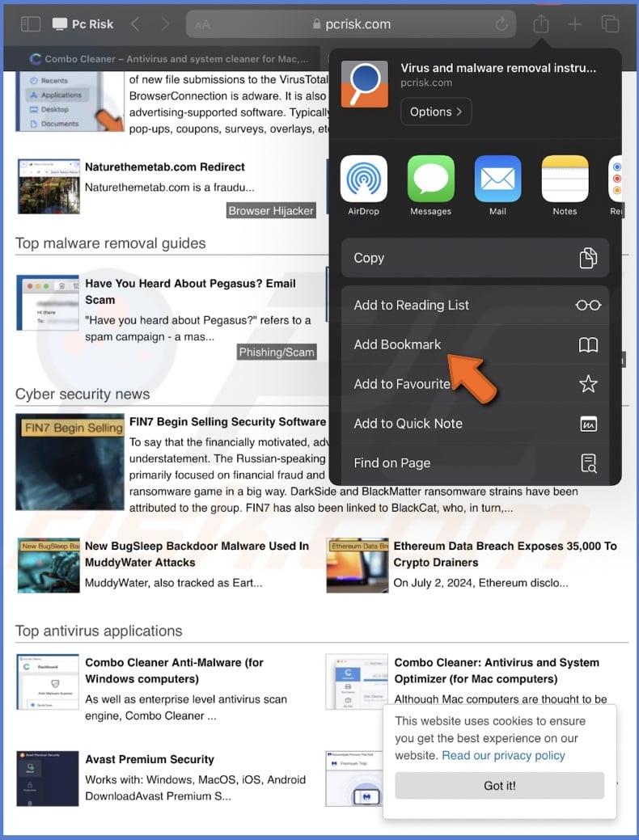Open Avast Premium Security link
The width and height of the screenshot is (639, 840).
(150, 759)
